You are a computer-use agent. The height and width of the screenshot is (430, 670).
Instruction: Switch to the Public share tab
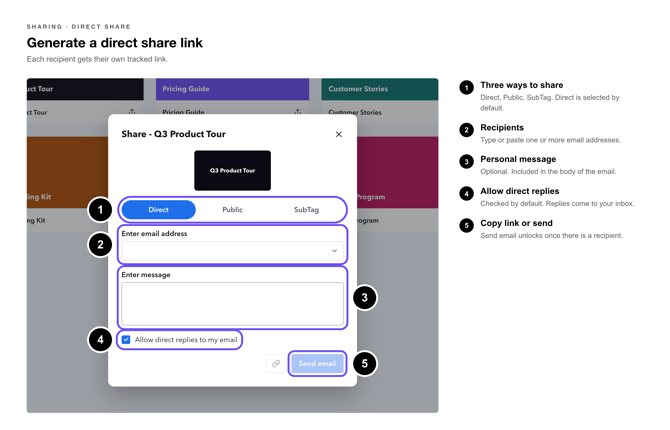(232, 210)
